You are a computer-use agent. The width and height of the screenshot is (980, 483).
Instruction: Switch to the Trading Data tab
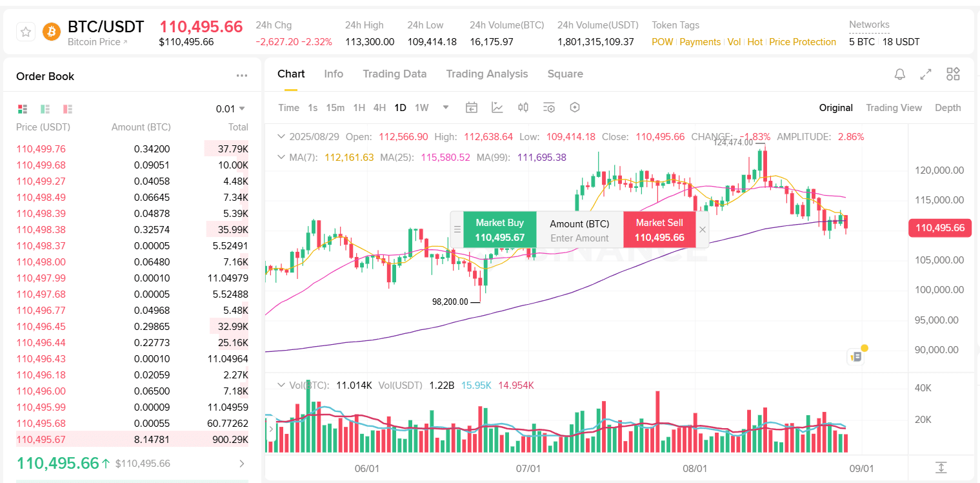tap(395, 74)
